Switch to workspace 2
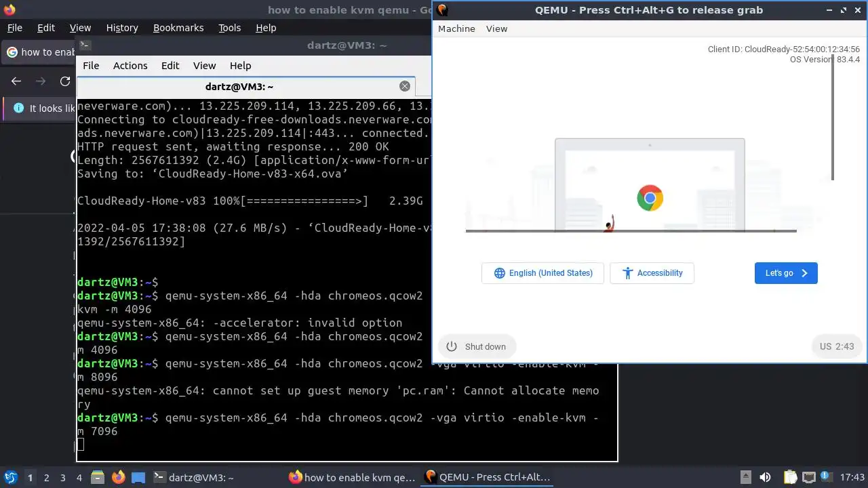Screen dimensions: 868x488 46,478
